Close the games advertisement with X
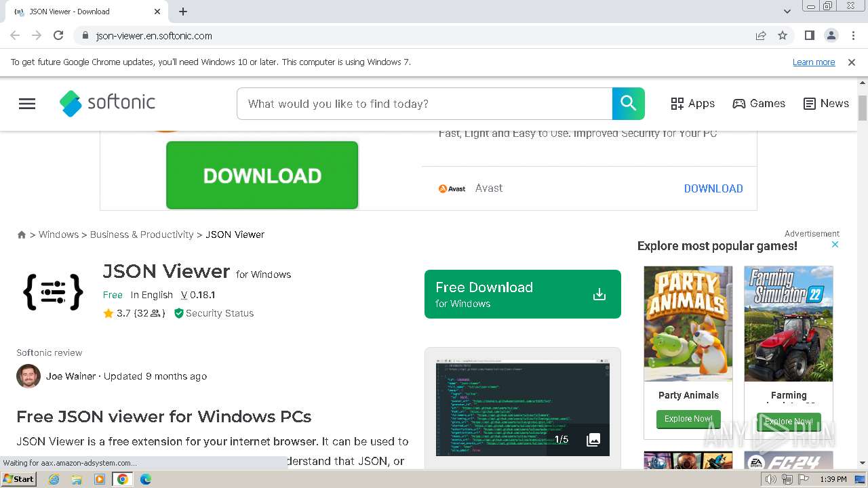The width and height of the screenshot is (868, 488). [835, 244]
